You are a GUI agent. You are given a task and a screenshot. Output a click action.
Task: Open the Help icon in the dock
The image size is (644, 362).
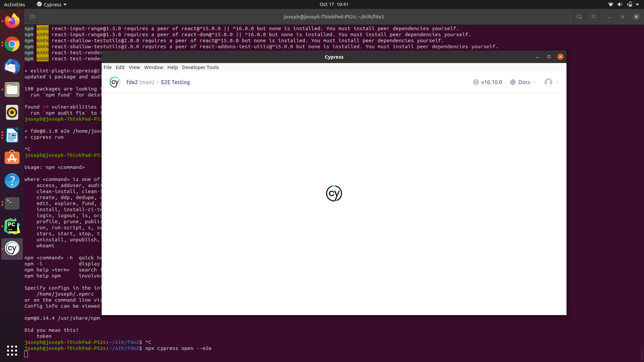[12, 181]
